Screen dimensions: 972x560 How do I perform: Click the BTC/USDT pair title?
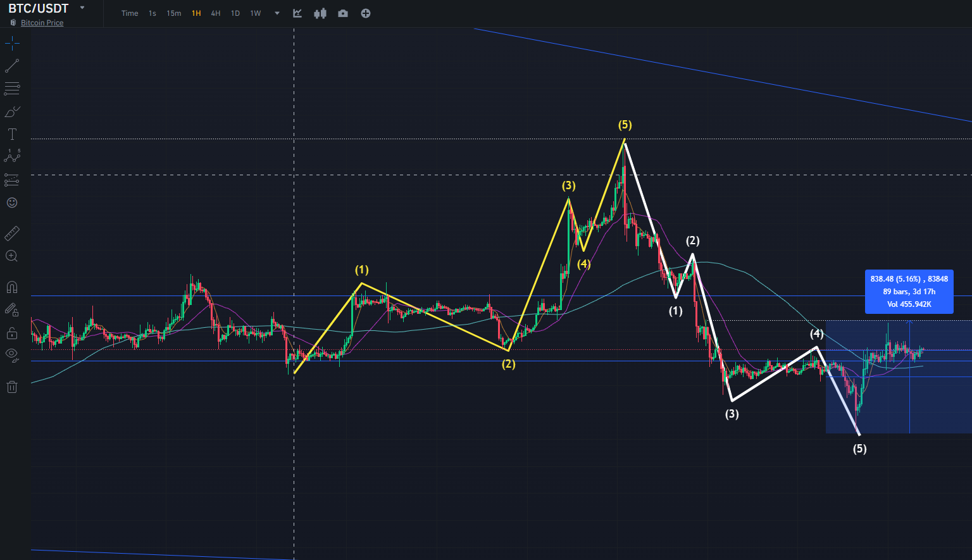[x=38, y=9]
